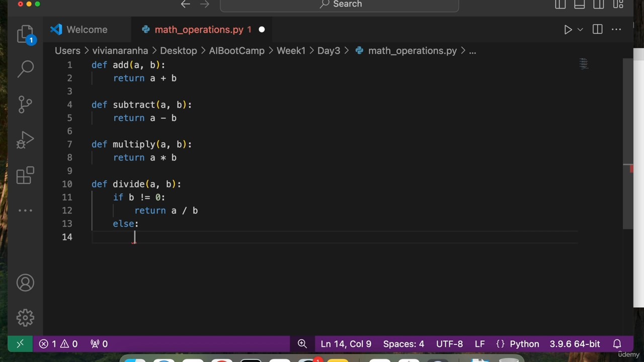Click 'if b != 0:' on line 11
Image resolution: width=644 pixels, height=362 pixels.
coord(139,197)
